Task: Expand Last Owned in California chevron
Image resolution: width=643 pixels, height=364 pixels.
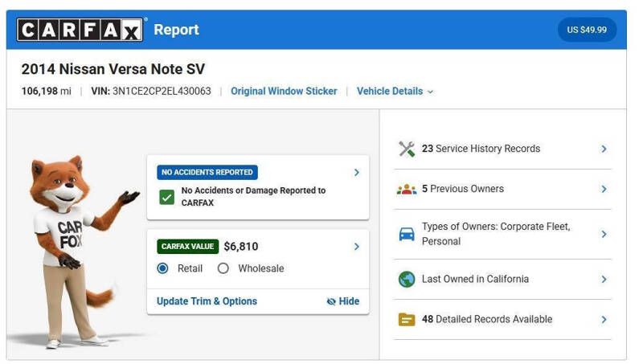Action: click(x=604, y=279)
